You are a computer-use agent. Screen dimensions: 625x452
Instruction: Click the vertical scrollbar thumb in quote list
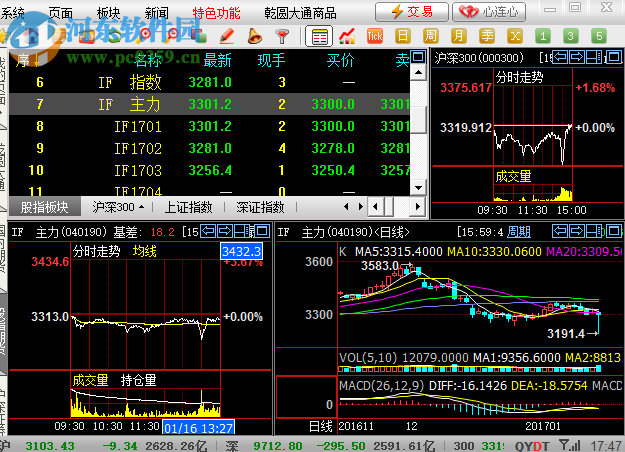(419, 120)
